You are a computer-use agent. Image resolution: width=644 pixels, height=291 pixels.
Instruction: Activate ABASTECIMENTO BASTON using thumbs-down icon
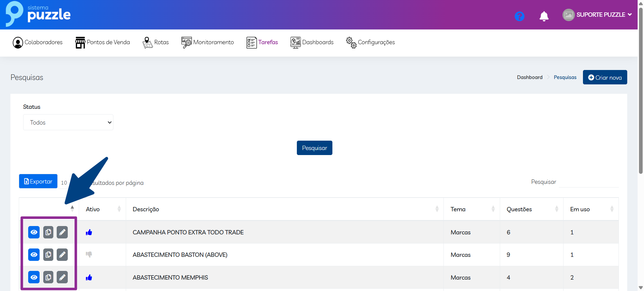pyautogui.click(x=89, y=254)
